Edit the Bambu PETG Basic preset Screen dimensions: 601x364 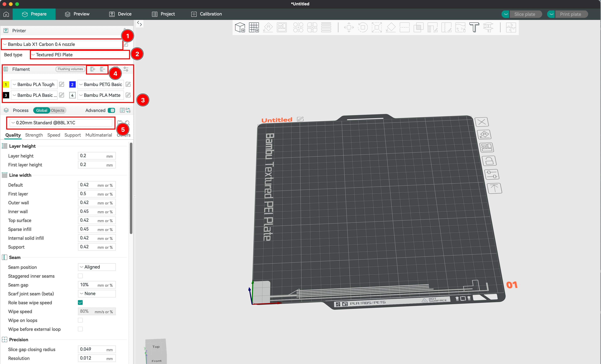point(128,84)
